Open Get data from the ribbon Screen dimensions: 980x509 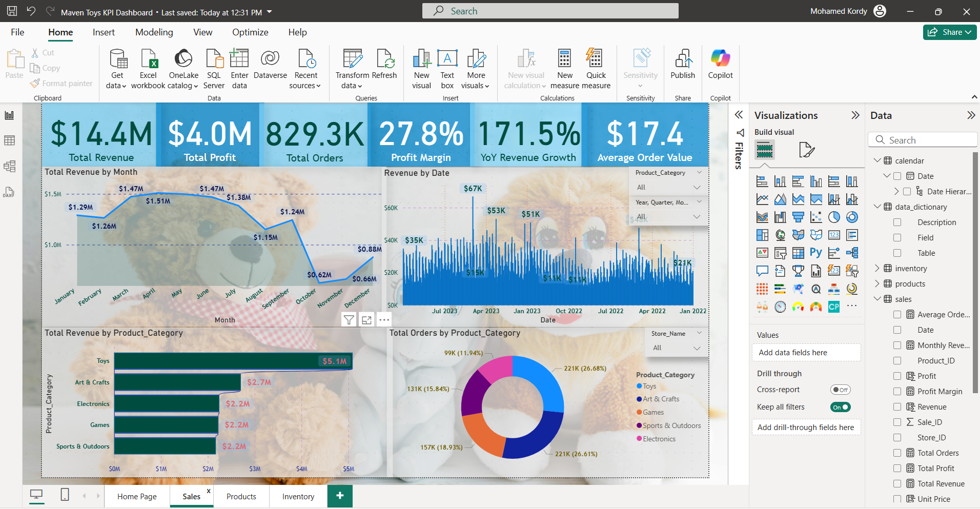tap(117, 69)
